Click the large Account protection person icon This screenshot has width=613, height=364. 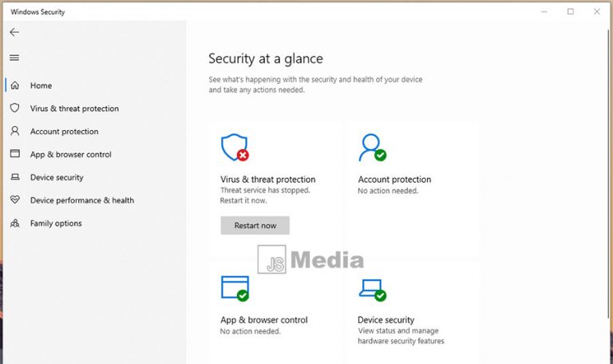point(373,148)
